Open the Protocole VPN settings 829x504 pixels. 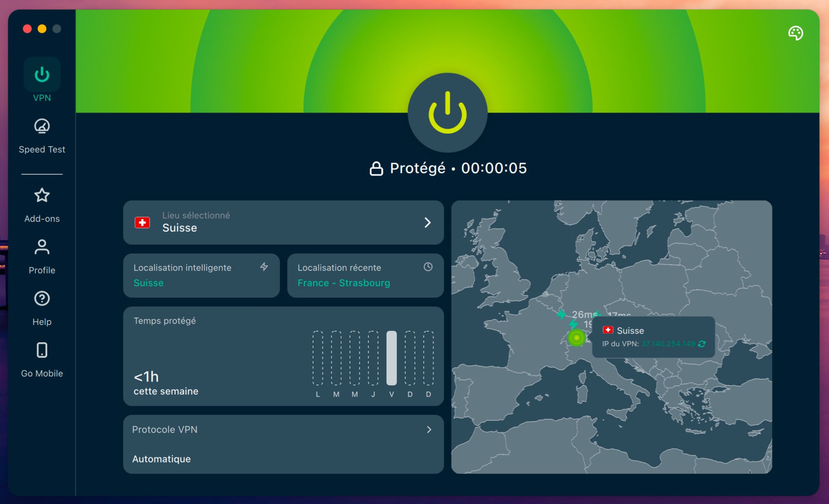click(283, 444)
